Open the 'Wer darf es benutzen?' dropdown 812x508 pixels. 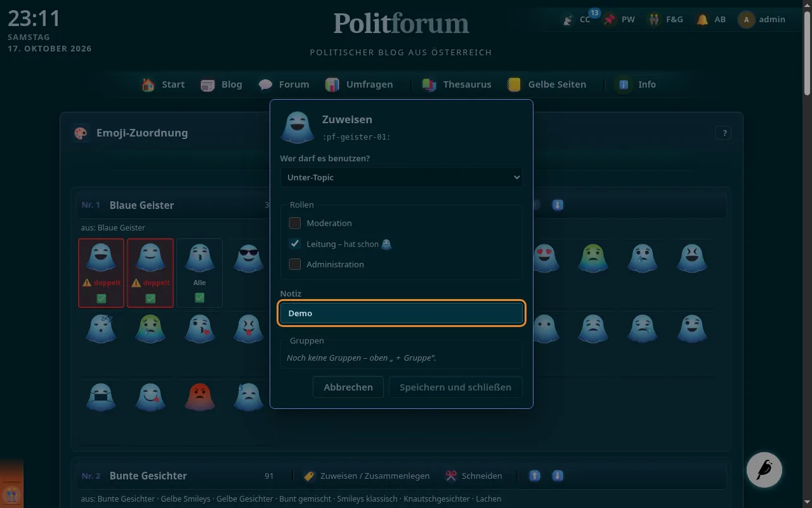401,177
